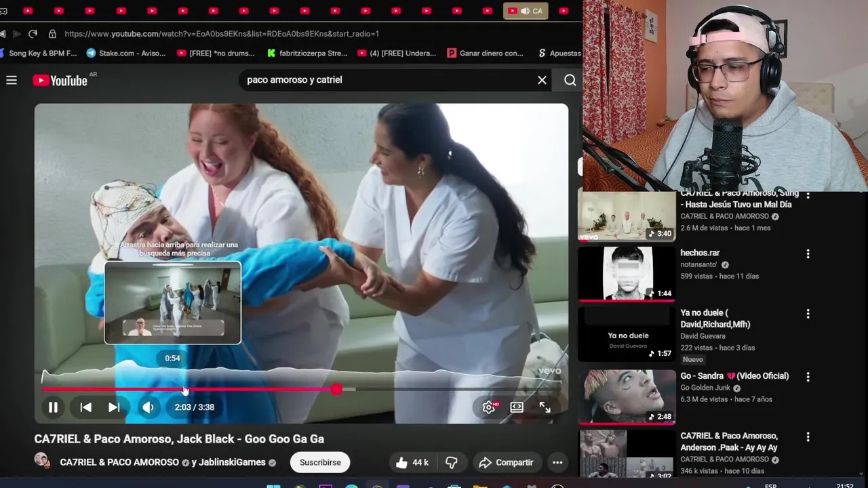Dislike the video with the thumbs down

tap(451, 462)
